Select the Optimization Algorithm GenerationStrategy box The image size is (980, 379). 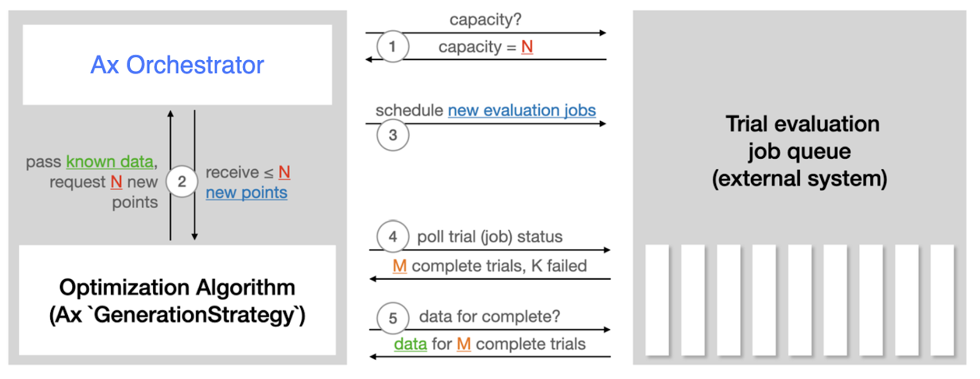click(178, 300)
